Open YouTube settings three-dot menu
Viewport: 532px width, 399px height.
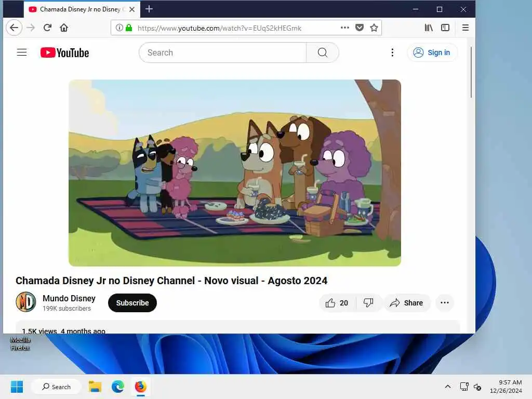(392, 52)
